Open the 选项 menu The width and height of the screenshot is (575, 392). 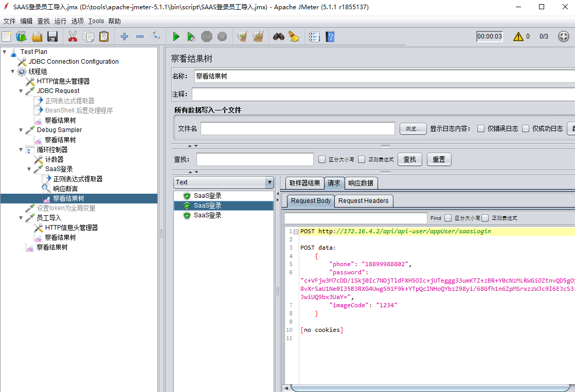coord(77,21)
